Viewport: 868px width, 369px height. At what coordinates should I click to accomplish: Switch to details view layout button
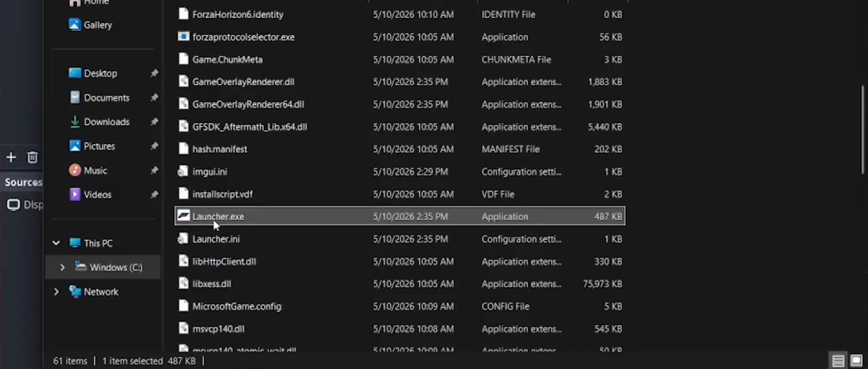point(838,360)
